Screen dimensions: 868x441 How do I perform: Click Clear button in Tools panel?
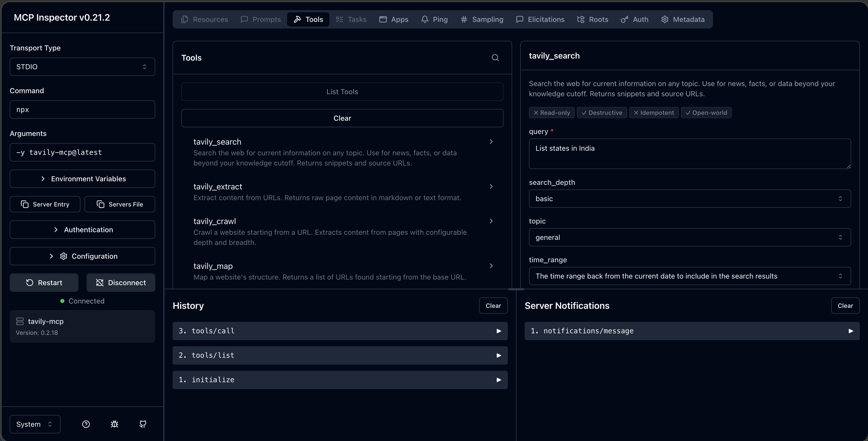pyautogui.click(x=342, y=118)
